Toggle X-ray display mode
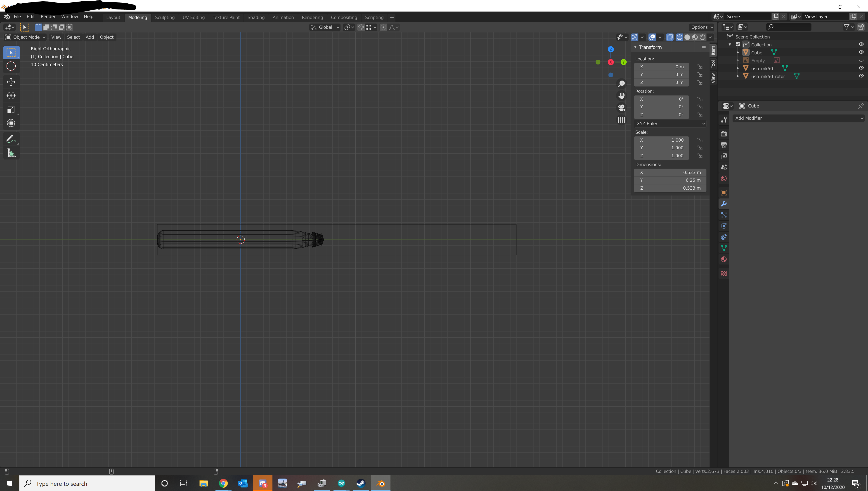This screenshot has height=491, width=868. [x=669, y=37]
